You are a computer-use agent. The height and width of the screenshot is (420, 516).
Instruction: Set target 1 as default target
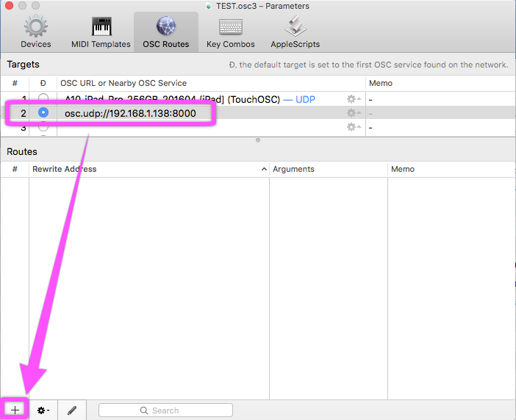point(43,99)
